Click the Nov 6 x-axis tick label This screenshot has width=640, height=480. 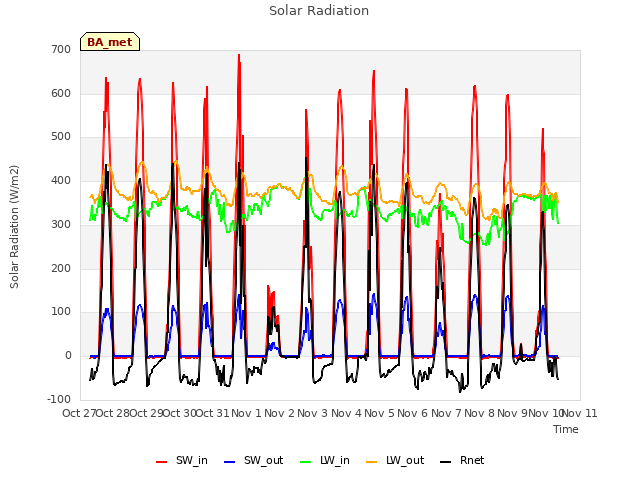(413, 413)
